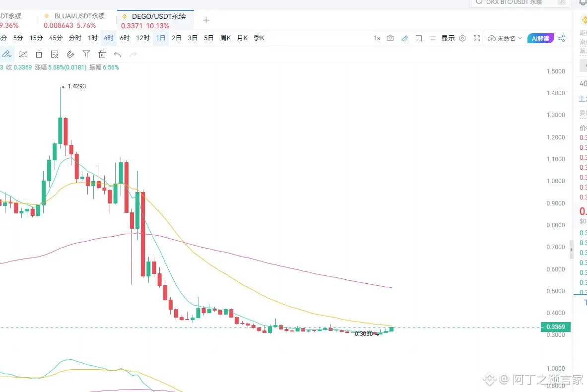Click the 涨幅 5.68%(0.0181) value

coord(61,67)
